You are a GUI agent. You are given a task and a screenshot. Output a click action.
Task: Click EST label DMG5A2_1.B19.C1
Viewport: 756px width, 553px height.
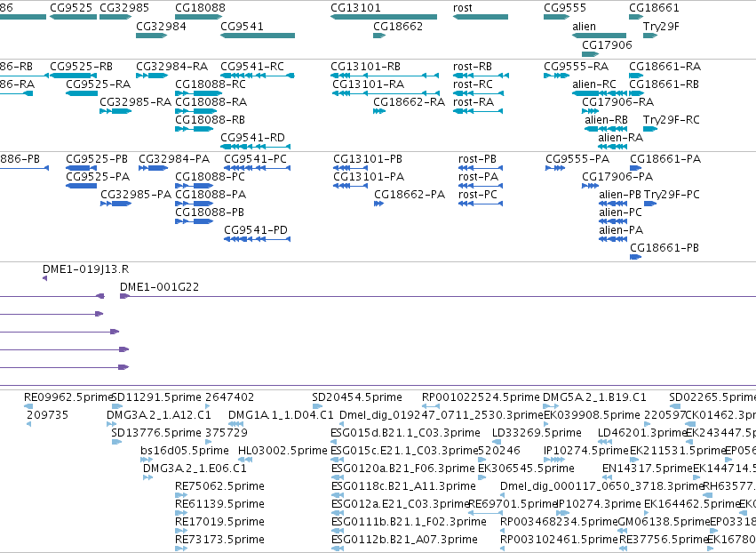(x=594, y=397)
